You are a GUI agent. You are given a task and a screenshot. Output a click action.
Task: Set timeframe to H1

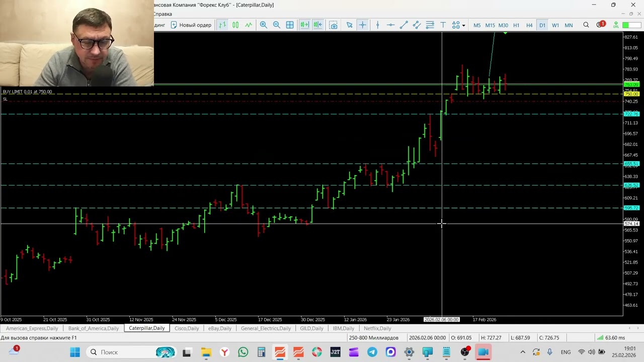tap(516, 25)
